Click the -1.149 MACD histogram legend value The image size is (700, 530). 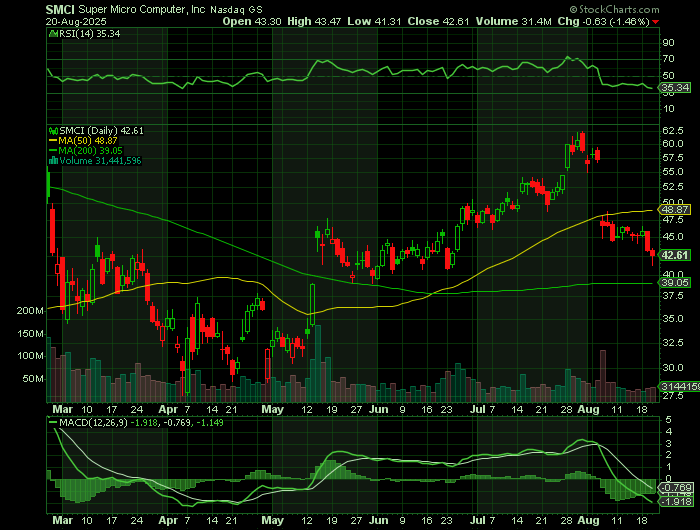(209, 422)
